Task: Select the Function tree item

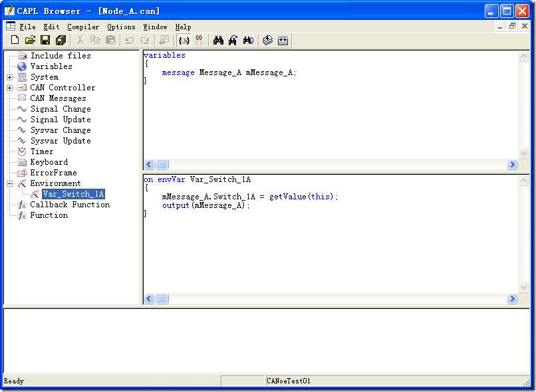Action: click(49, 215)
